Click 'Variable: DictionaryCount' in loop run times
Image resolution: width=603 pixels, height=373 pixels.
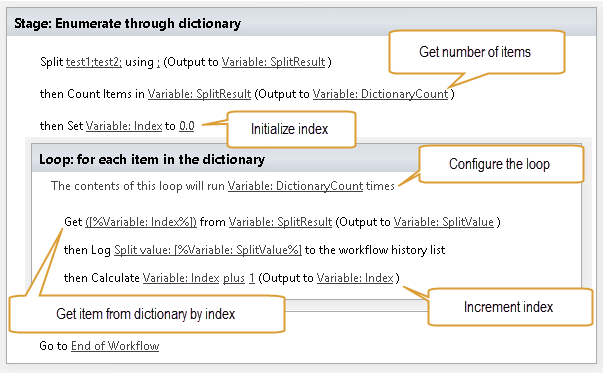[295, 186]
